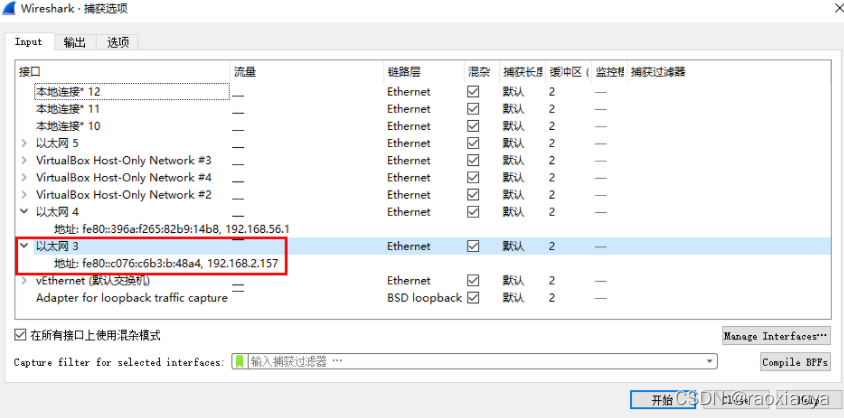Toggle promiscuous checkbox for vEthernet row

pyautogui.click(x=473, y=281)
